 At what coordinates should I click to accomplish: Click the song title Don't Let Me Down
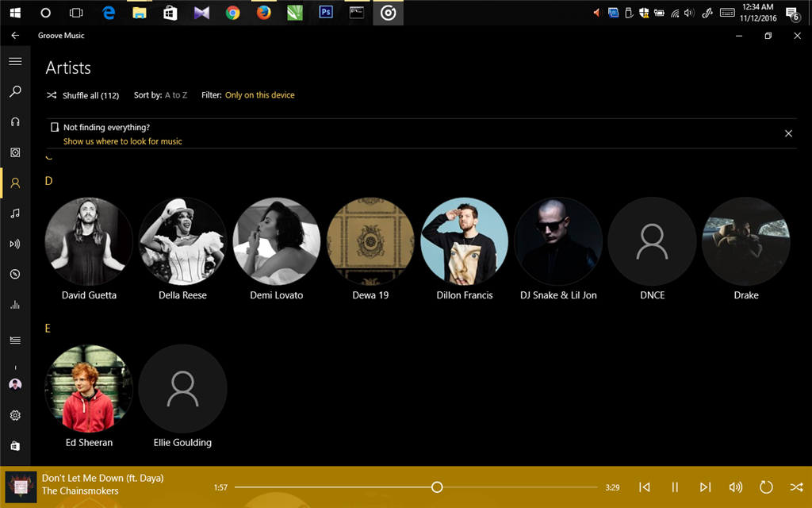[102, 478]
